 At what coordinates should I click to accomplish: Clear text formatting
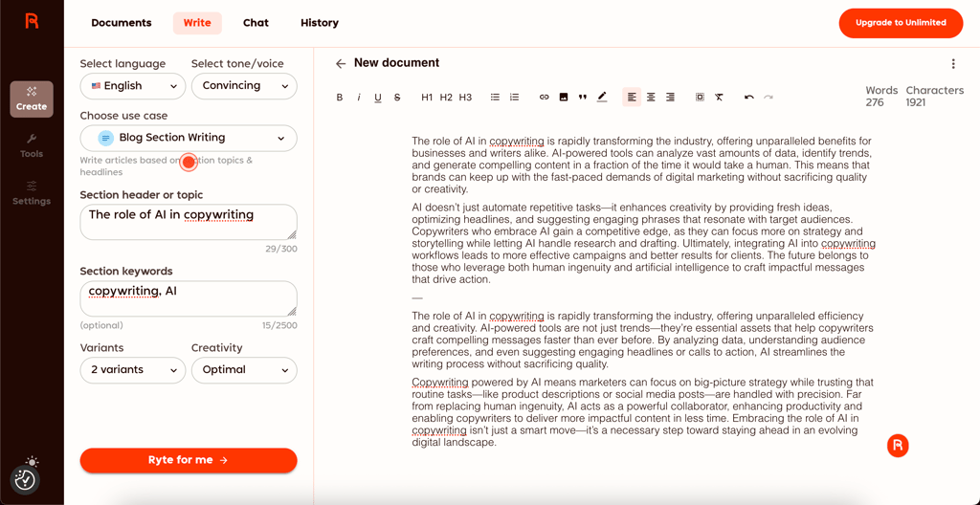(719, 97)
